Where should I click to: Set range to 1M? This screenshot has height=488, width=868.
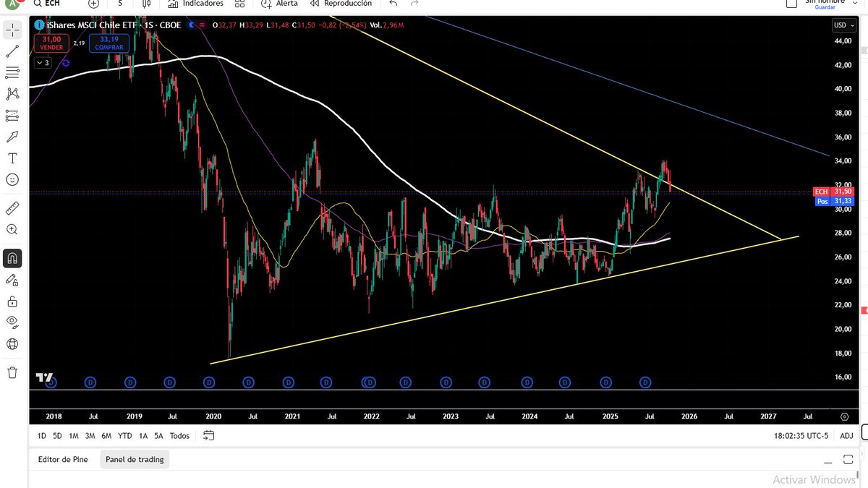tap(74, 436)
